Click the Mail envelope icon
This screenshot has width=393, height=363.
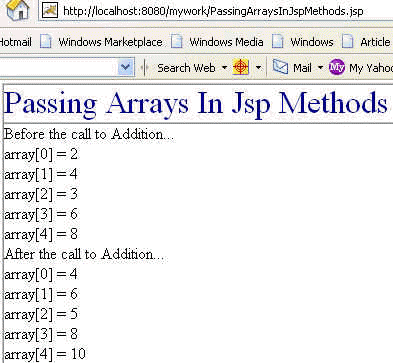point(280,68)
